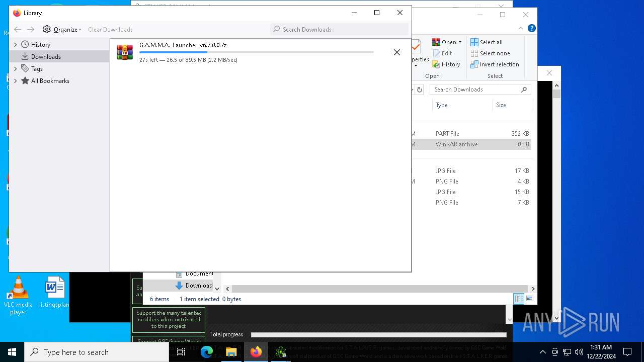Switch to Firefox on the taskbar
The image size is (644, 362).
click(256, 352)
